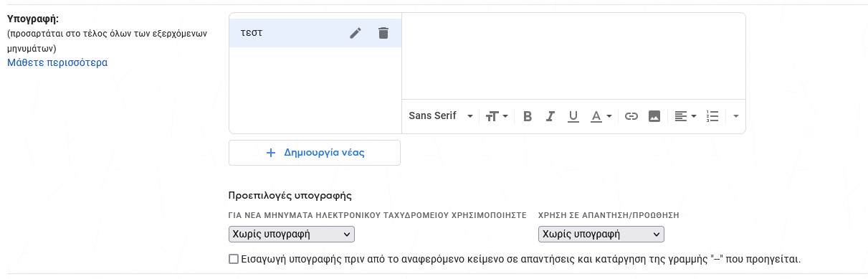Select the τεστ signature in list
868x279 pixels.
(315, 33)
